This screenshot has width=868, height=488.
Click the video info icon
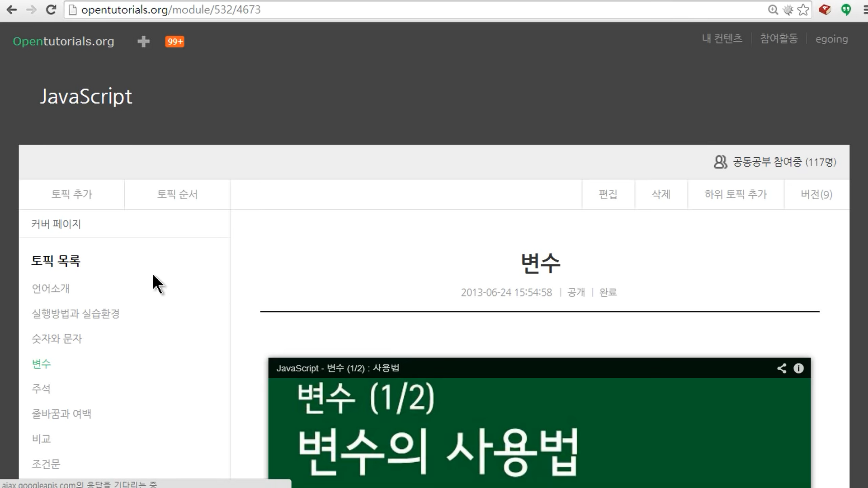pos(799,368)
